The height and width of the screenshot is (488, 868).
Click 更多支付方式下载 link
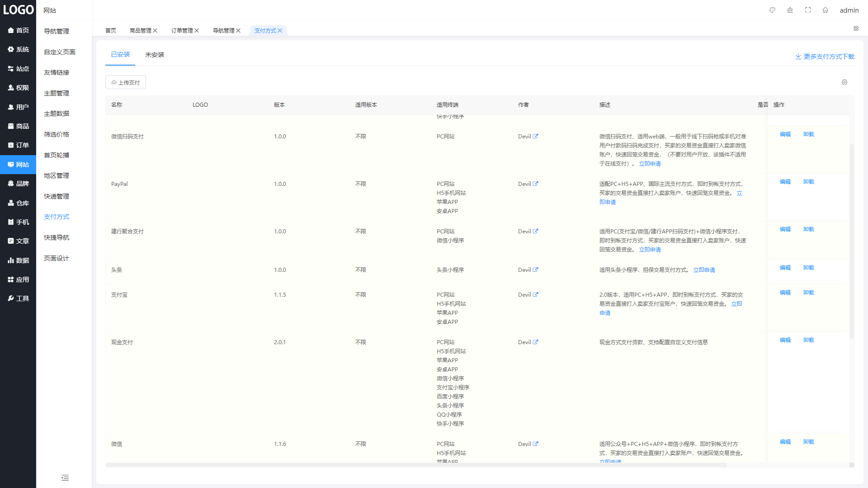coord(825,57)
